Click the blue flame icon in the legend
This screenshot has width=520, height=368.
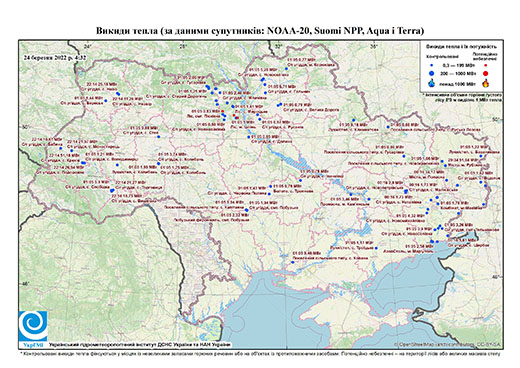432,83
